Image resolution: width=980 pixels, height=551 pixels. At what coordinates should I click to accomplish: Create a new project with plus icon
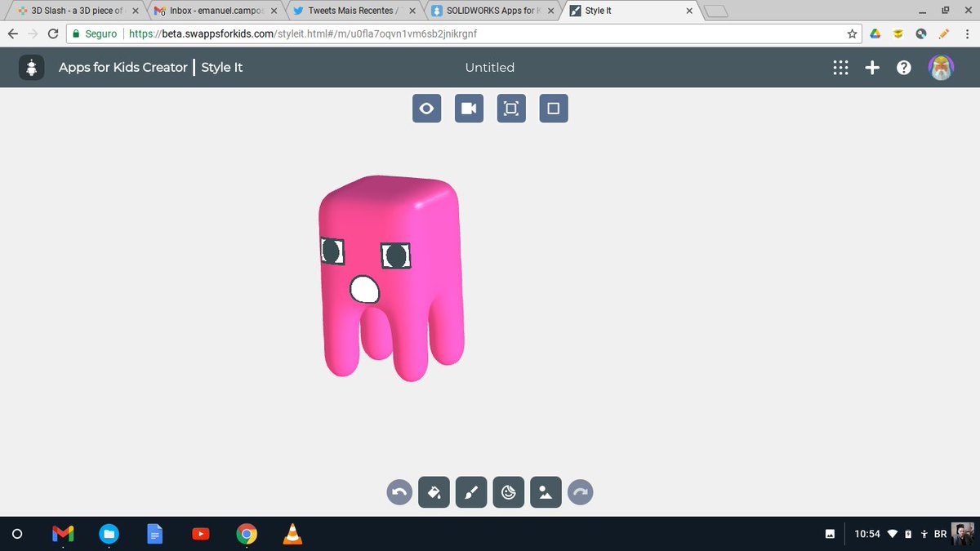tap(872, 68)
